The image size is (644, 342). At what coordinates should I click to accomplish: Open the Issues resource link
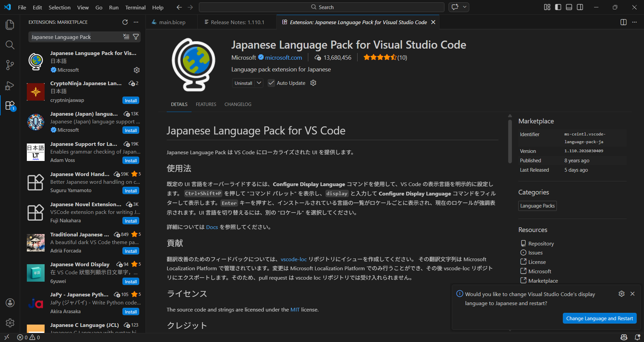pos(535,253)
